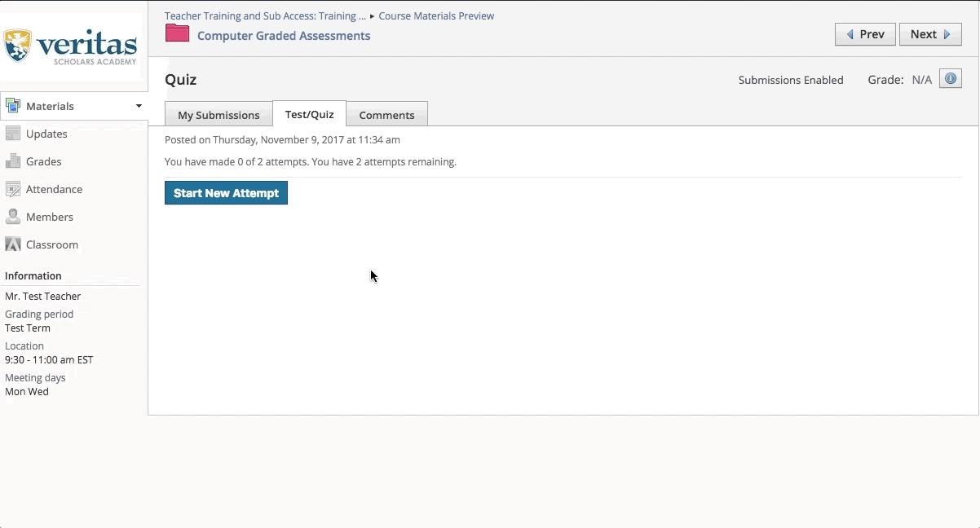Click the Grade: N/A text
This screenshot has width=980, height=528.
900,80
